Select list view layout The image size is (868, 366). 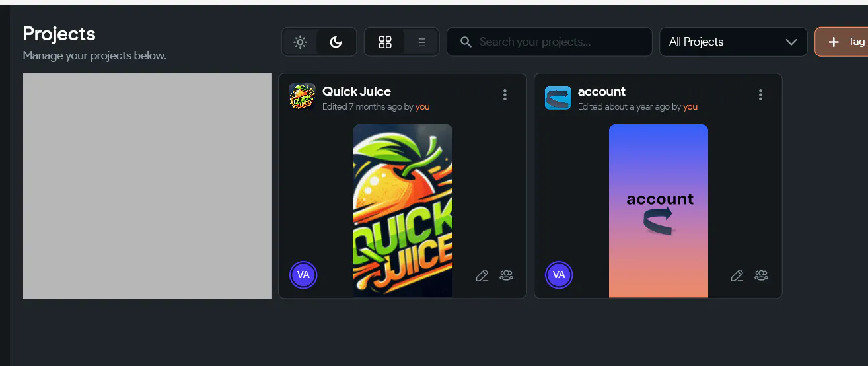(421, 42)
